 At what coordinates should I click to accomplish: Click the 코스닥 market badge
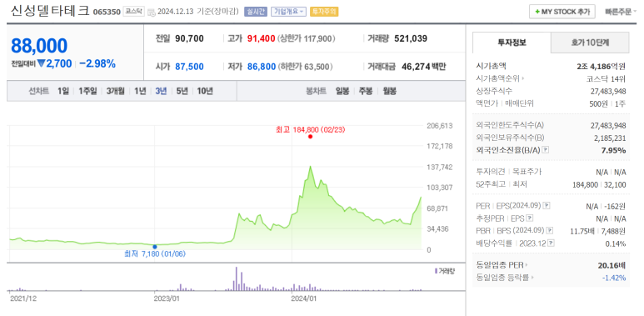pos(134,12)
